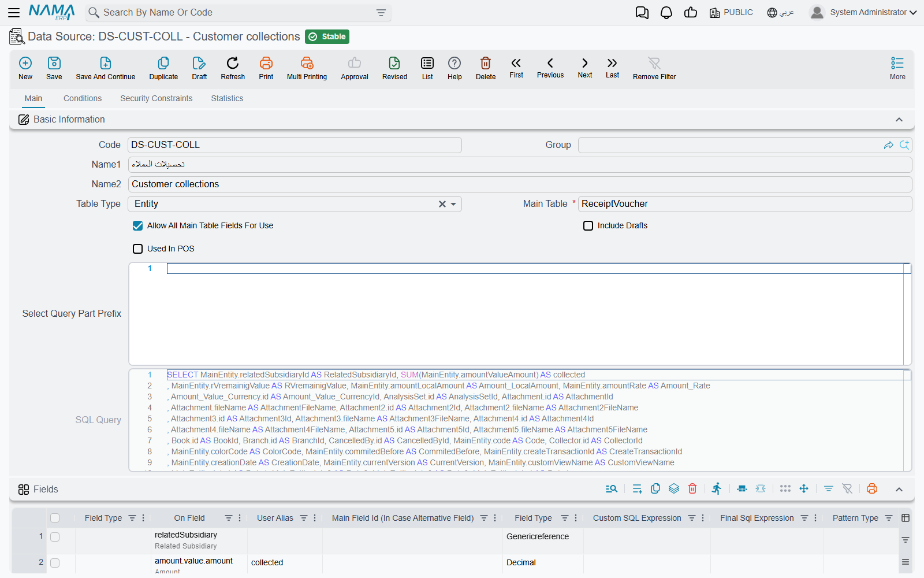Go to the Next record

(x=585, y=67)
